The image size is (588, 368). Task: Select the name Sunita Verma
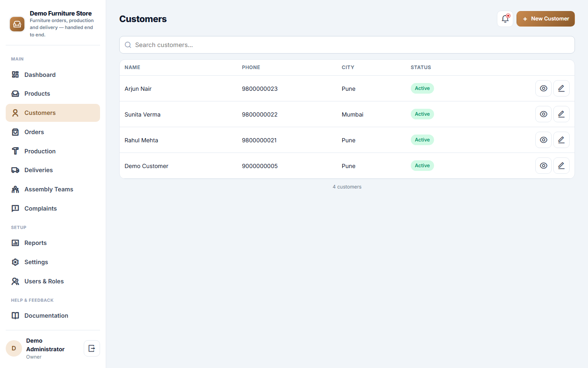[143, 114]
